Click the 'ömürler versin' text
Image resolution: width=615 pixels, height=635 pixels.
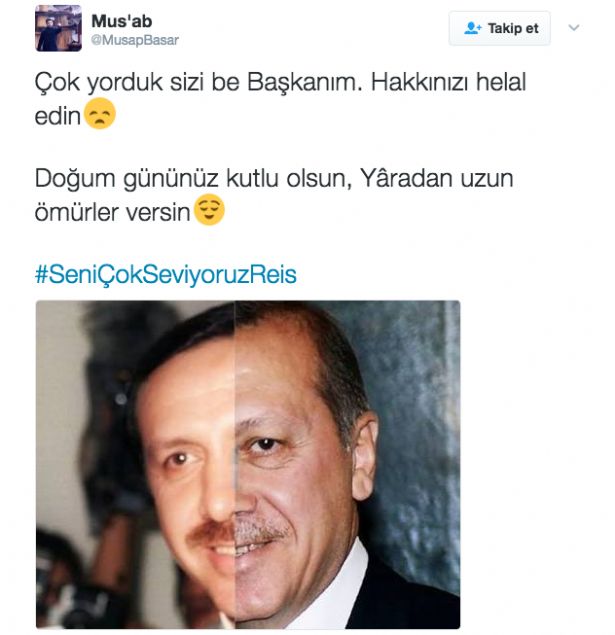tap(113, 212)
